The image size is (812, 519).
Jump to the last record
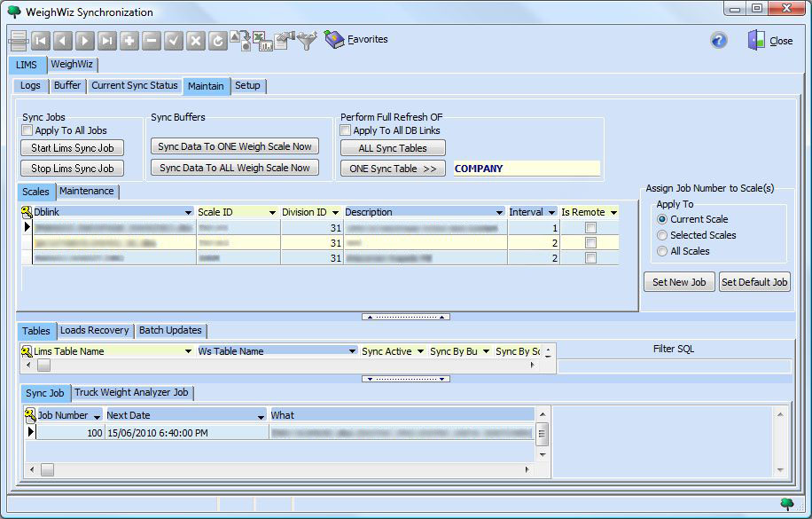click(107, 41)
